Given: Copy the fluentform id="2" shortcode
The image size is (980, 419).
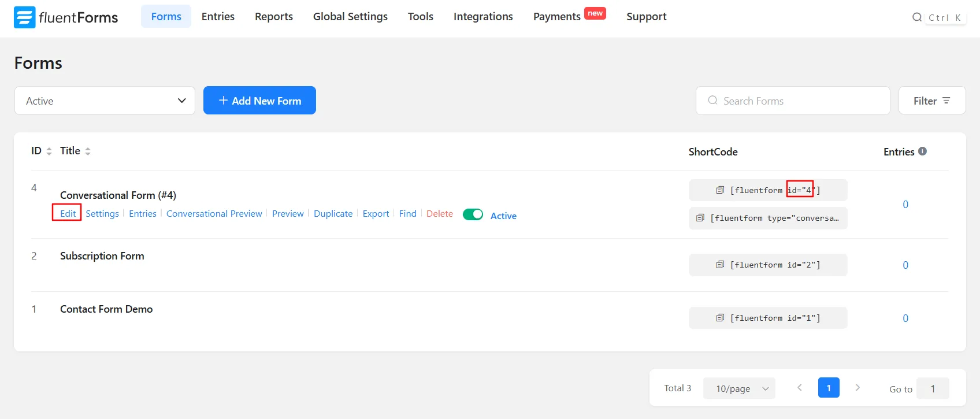Looking at the screenshot, I should [x=720, y=265].
